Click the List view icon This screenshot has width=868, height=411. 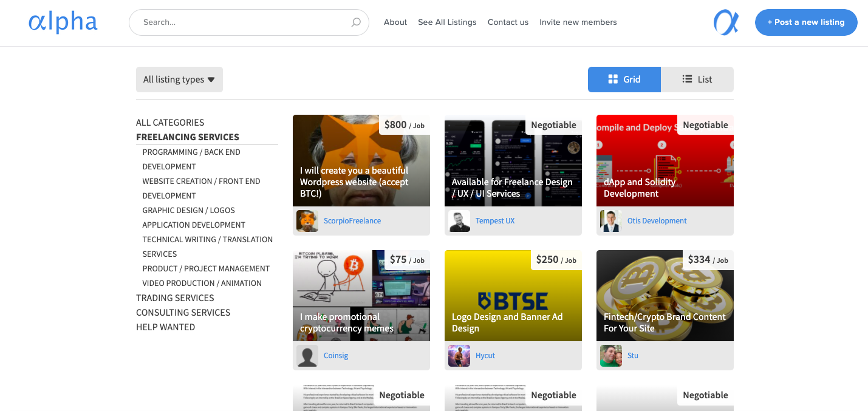687,79
